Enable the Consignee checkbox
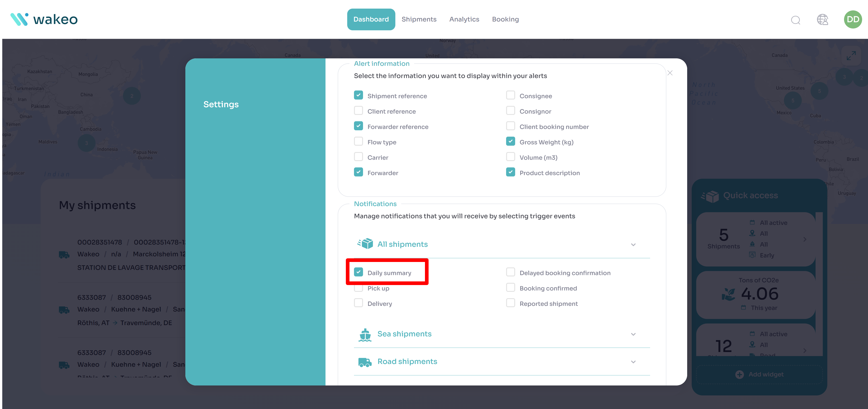Screen dimensions: 868x409 coord(510,95)
